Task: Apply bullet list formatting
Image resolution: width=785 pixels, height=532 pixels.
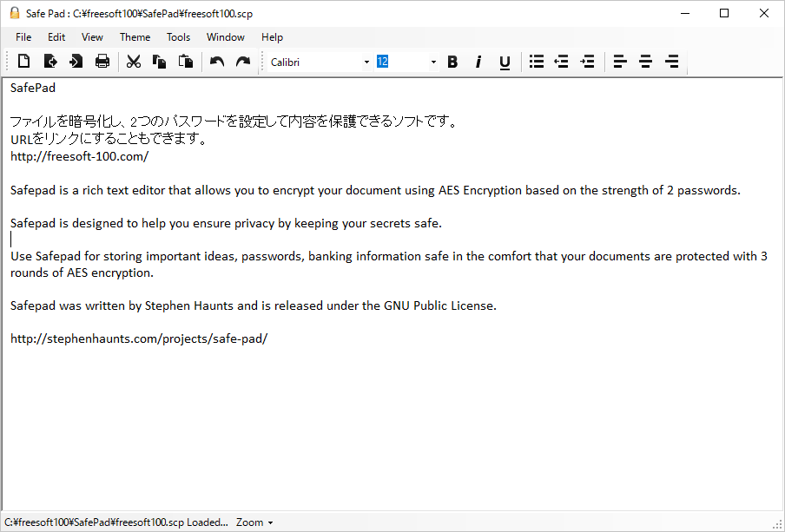Action: (536, 62)
